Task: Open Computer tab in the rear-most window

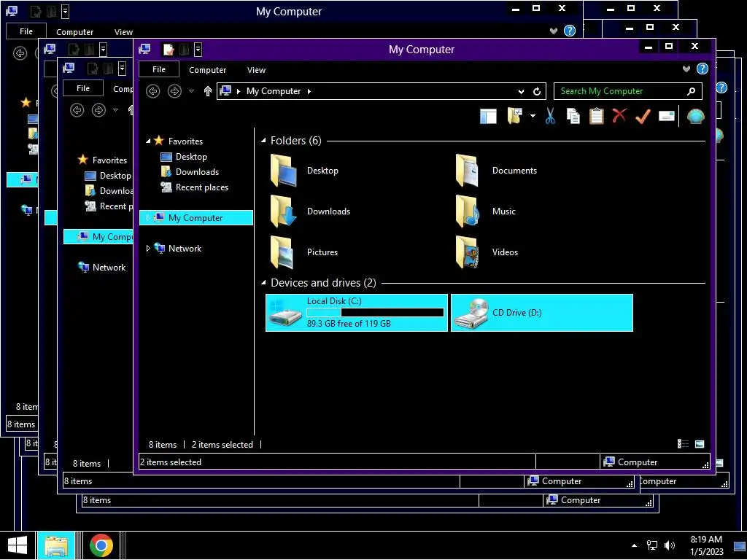Action: (x=75, y=32)
